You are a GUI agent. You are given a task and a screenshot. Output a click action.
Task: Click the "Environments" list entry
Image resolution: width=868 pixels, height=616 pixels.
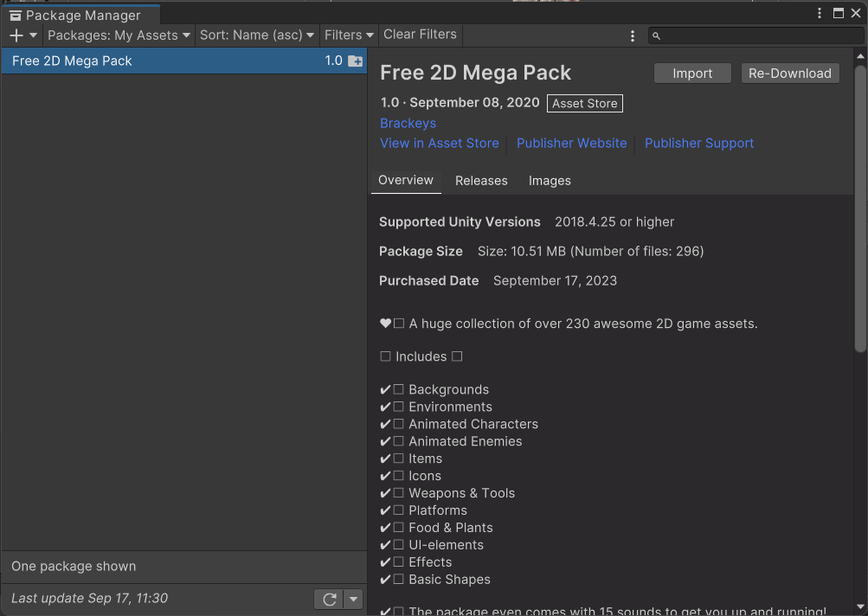450,407
